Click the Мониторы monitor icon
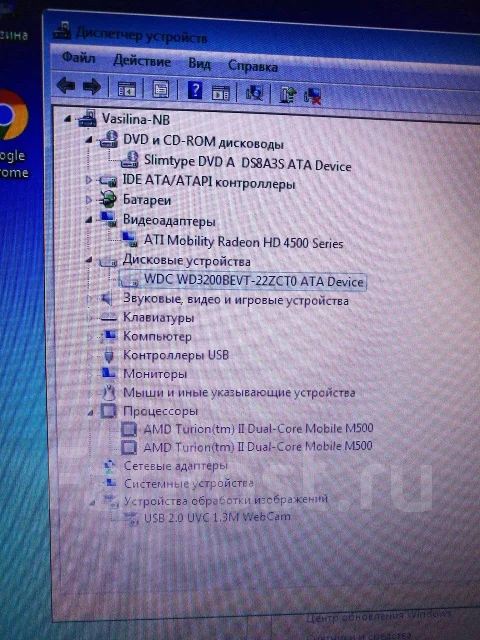 (108, 373)
